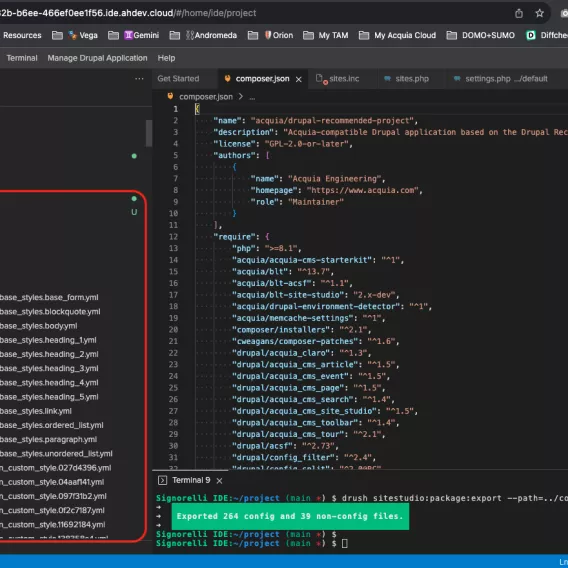The width and height of the screenshot is (568, 568).
Task: Click the browser share icon in address bar
Action: click(519, 13)
